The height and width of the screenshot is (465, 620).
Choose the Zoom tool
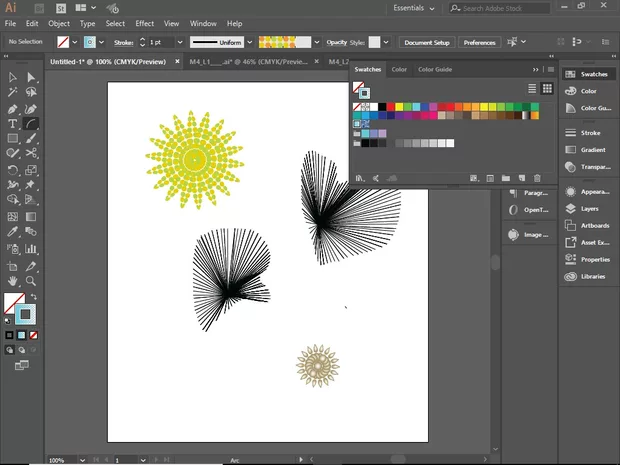31,281
